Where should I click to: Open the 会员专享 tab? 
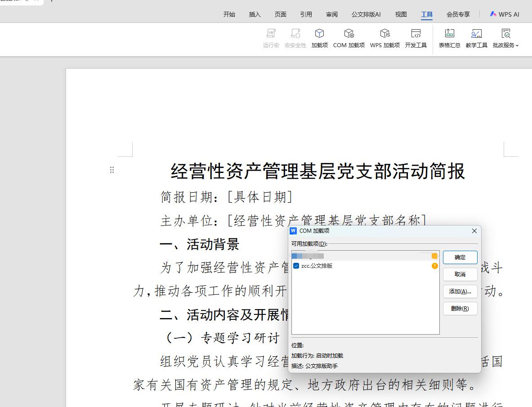458,14
